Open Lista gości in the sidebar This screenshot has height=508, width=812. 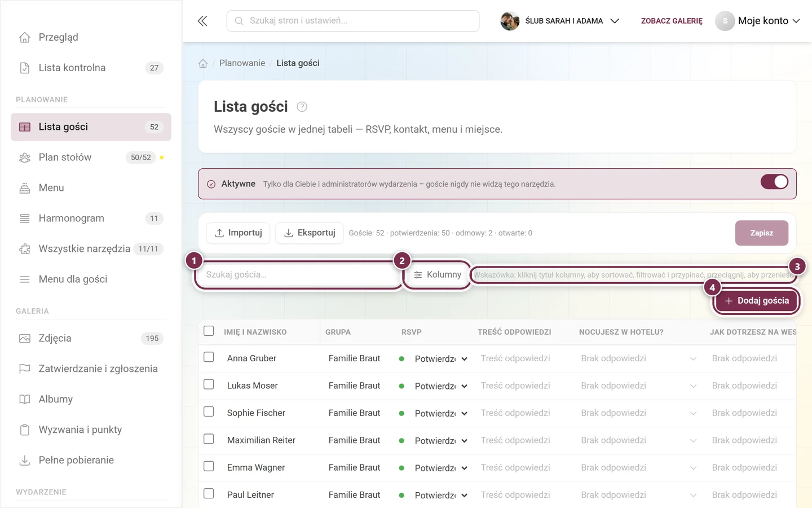point(91,127)
